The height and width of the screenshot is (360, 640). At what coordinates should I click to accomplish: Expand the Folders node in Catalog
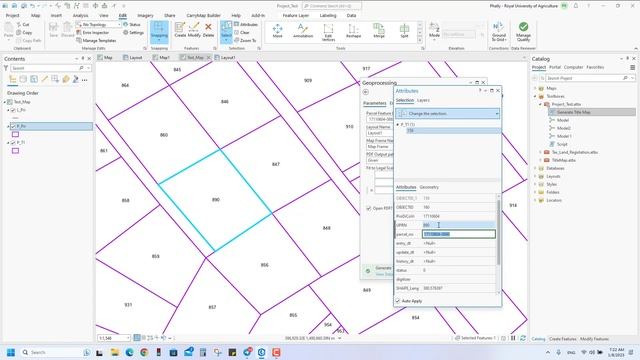535,192
